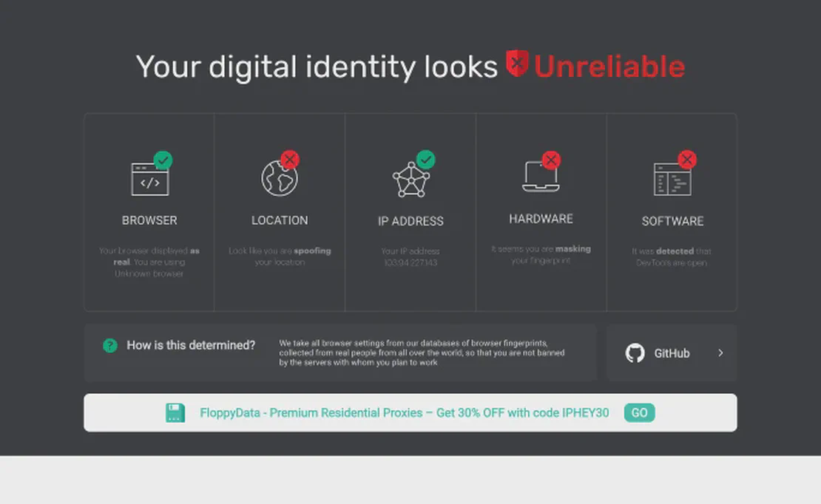
Task: Click the Software code panel icon
Action: (672, 180)
